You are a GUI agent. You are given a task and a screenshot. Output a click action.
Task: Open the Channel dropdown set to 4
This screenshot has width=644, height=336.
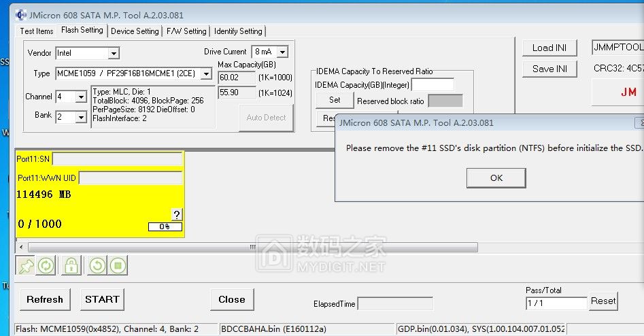coord(82,97)
